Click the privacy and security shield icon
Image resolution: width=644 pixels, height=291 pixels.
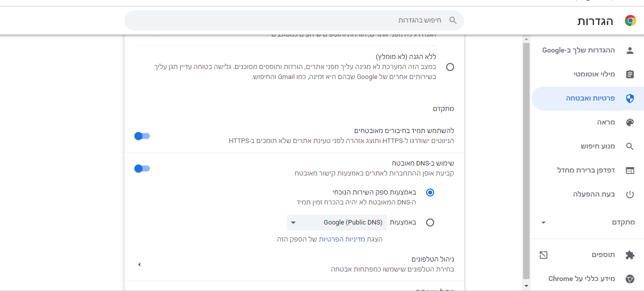(x=630, y=98)
